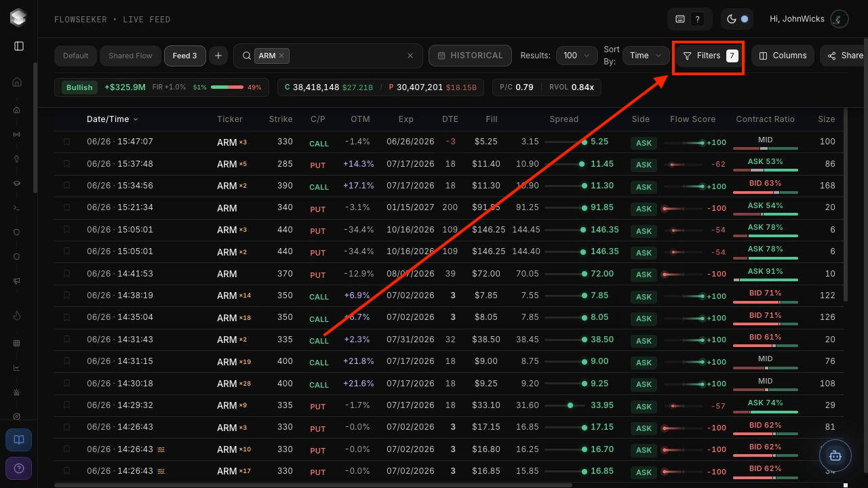Bookmark the 15:47:07 flow row

(x=66, y=142)
